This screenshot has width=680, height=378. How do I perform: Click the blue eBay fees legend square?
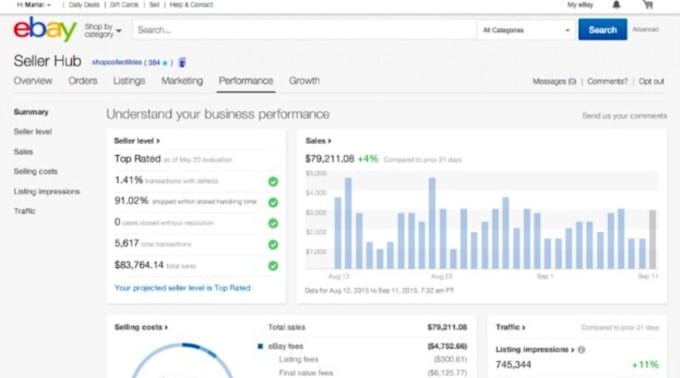(x=260, y=346)
